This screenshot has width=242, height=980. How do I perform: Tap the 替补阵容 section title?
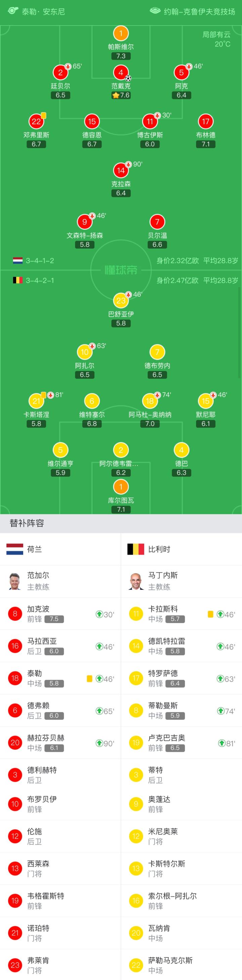27,524
